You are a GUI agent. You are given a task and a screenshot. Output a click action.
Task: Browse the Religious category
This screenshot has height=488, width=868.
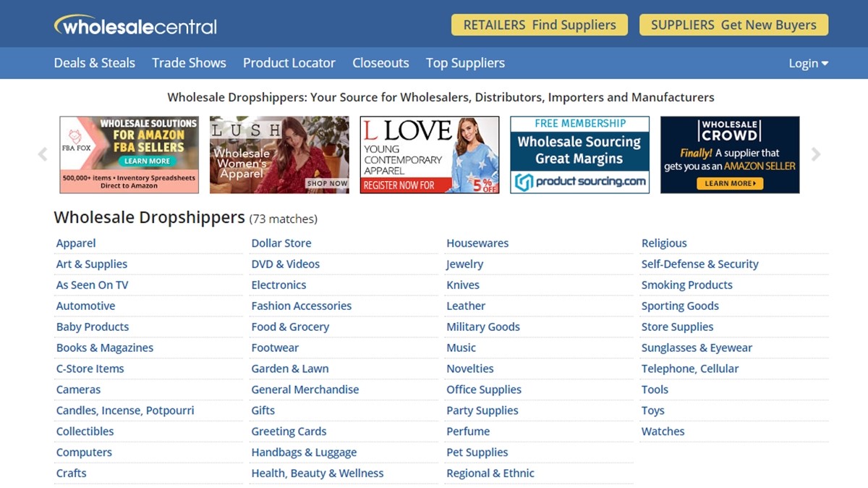[664, 243]
